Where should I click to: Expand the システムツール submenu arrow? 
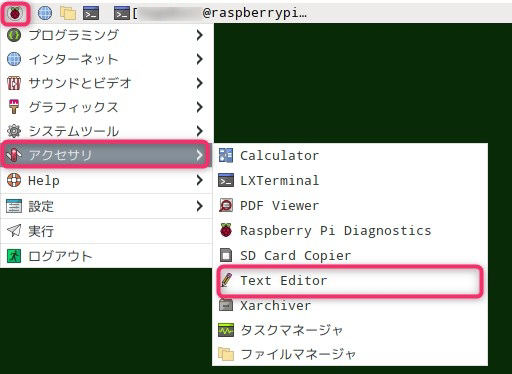click(x=199, y=131)
